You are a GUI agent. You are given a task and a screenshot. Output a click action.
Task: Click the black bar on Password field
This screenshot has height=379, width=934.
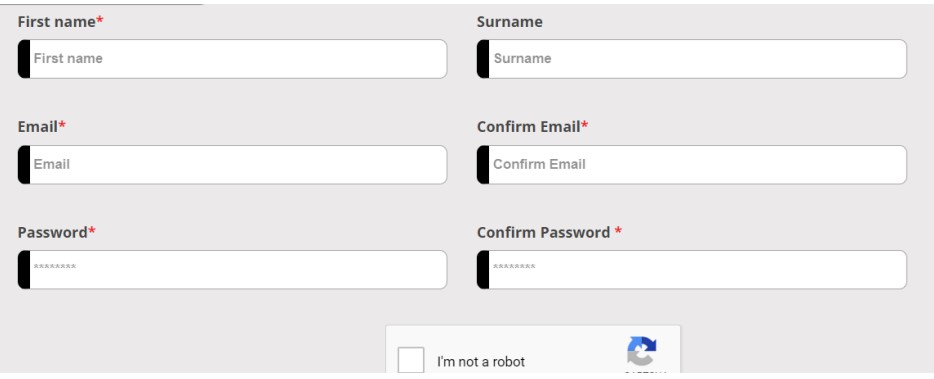pyautogui.click(x=24, y=270)
